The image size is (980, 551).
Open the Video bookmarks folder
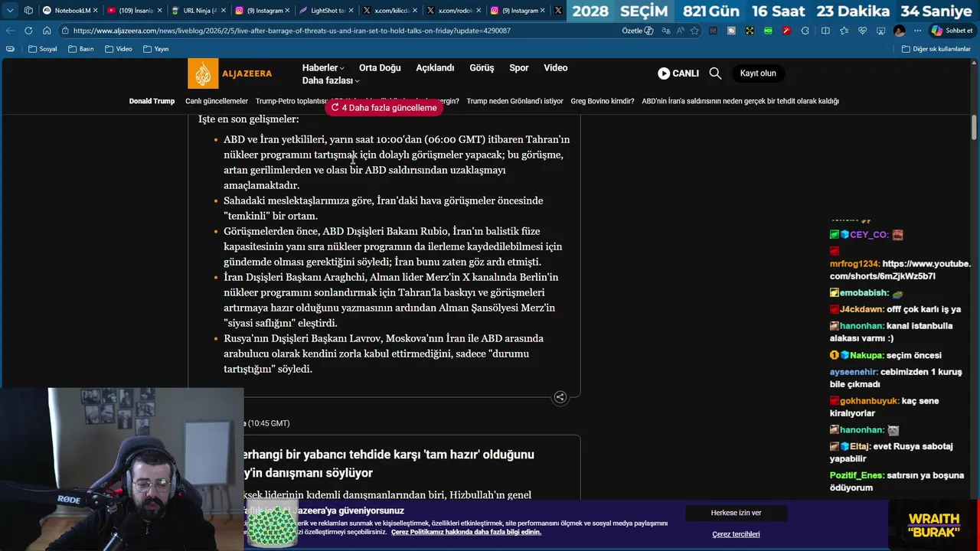[118, 49]
